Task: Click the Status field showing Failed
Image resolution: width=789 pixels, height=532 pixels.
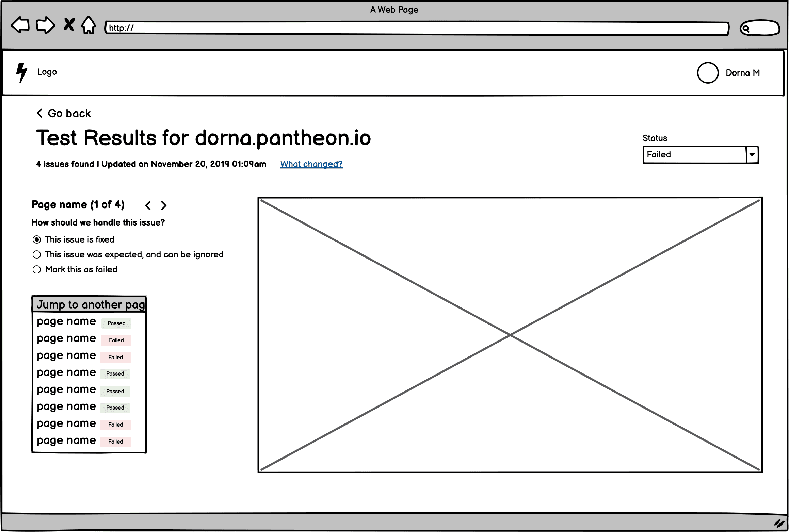Action: (x=701, y=155)
